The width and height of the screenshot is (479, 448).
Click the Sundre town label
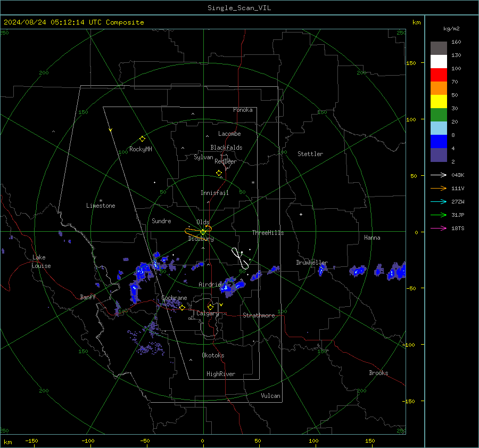pos(161,221)
